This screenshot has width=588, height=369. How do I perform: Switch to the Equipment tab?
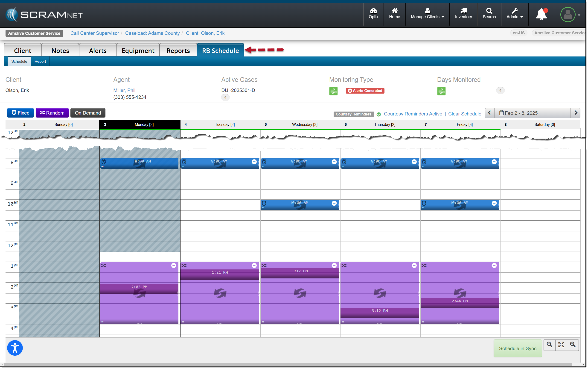tap(138, 51)
